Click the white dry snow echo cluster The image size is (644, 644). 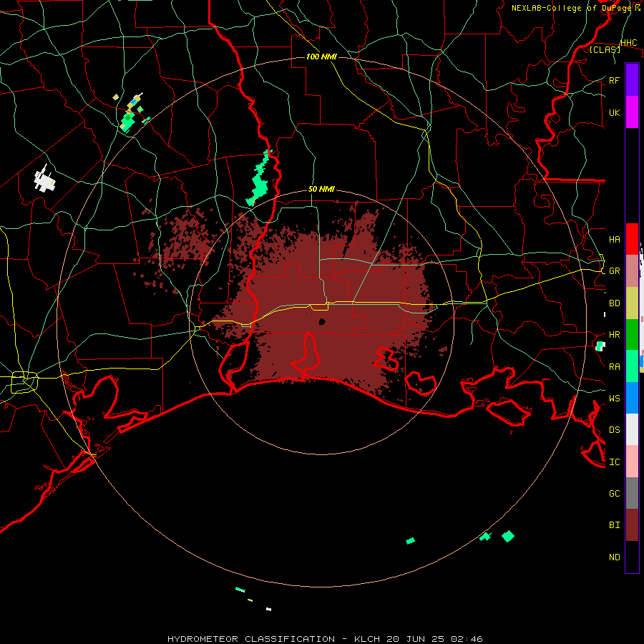tap(44, 179)
